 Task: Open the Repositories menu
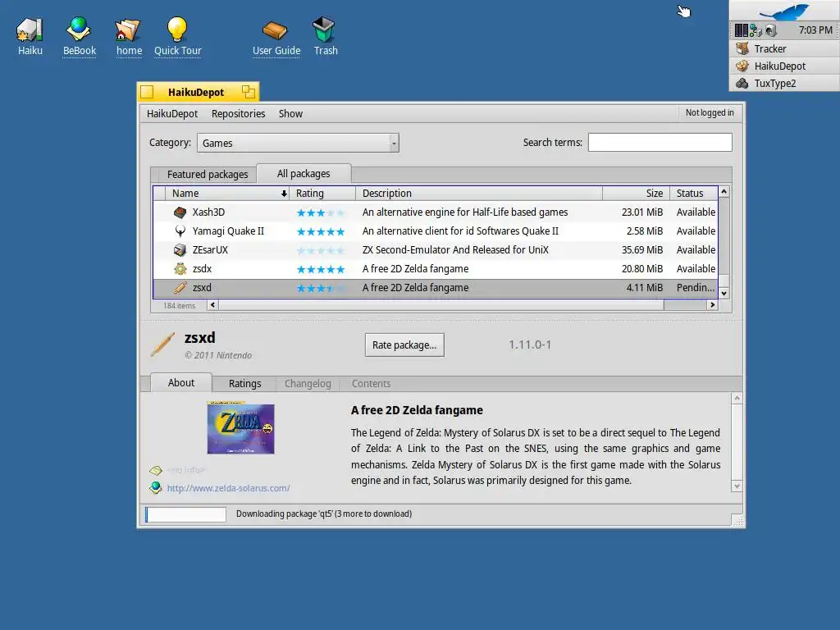(x=239, y=113)
